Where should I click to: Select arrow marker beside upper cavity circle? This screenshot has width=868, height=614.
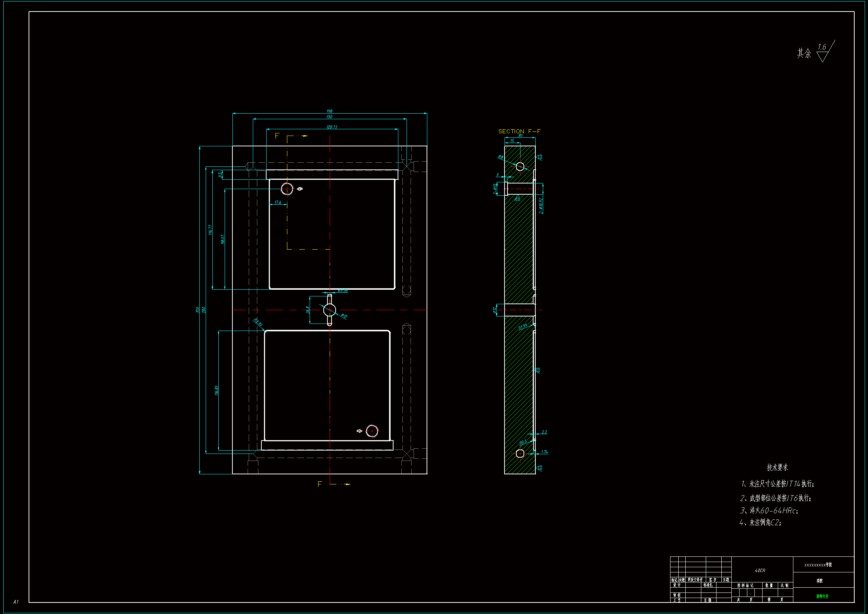(x=300, y=189)
